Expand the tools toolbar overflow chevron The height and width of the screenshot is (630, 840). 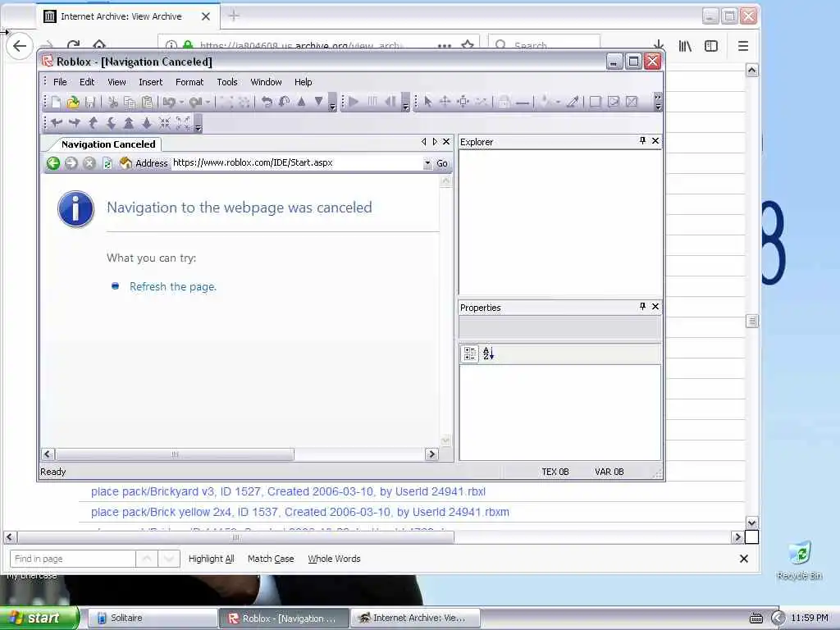coord(658,102)
